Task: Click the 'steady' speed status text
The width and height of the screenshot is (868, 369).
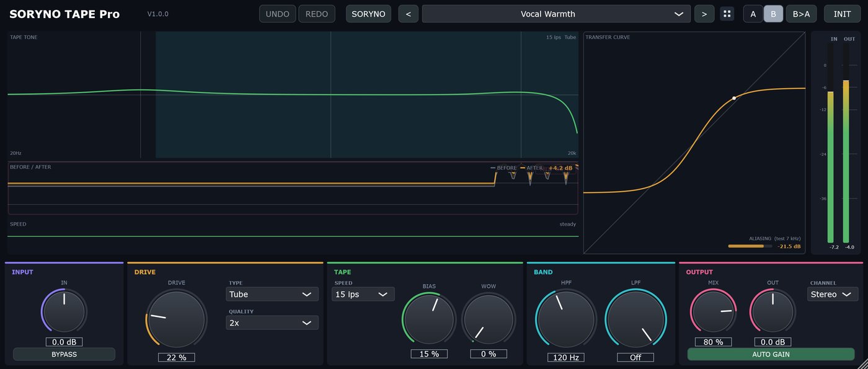Action: [x=567, y=224]
